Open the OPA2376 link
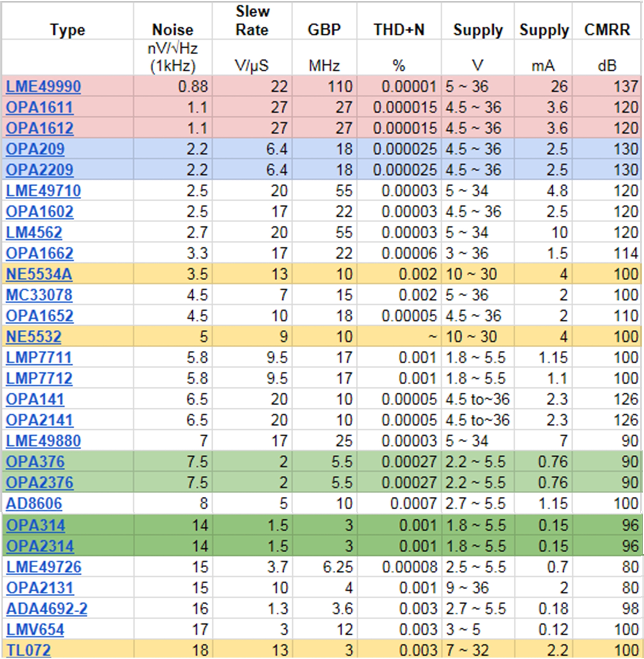This screenshot has height=659, width=644. click(x=40, y=483)
